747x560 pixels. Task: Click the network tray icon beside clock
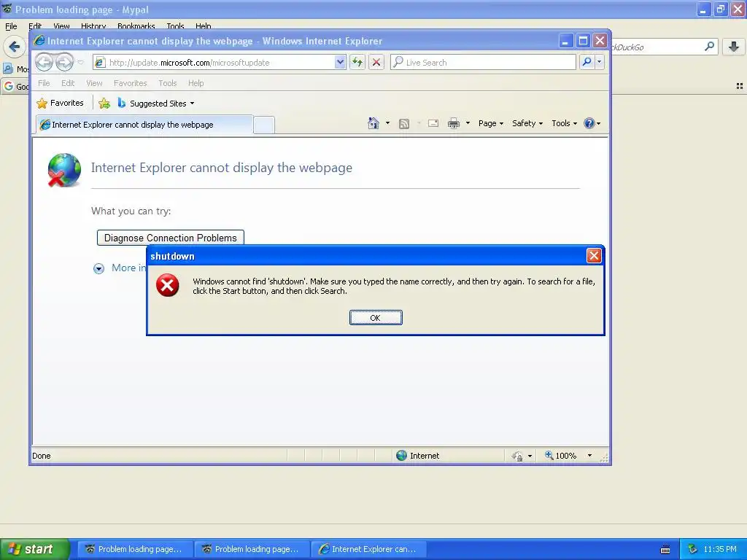click(x=692, y=549)
